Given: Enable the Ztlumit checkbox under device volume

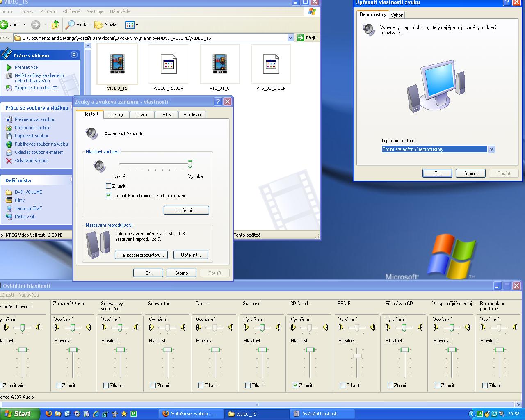Looking at the screenshot, I should (x=109, y=186).
